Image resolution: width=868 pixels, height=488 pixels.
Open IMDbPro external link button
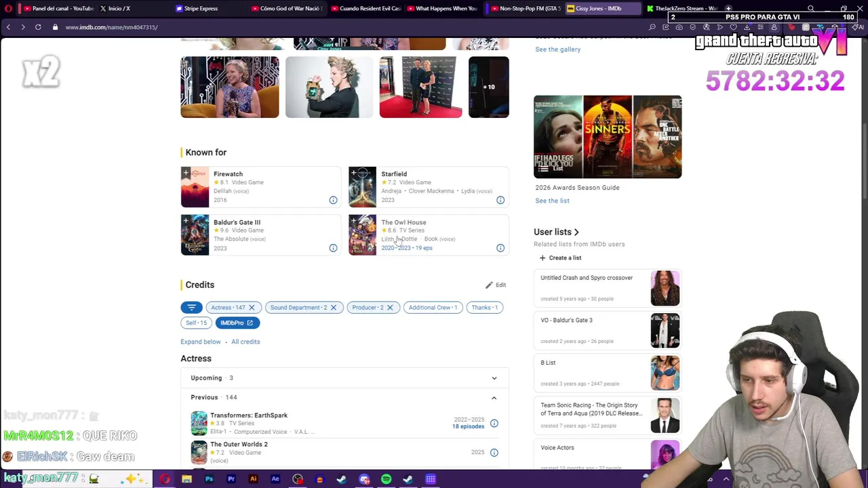click(x=237, y=323)
